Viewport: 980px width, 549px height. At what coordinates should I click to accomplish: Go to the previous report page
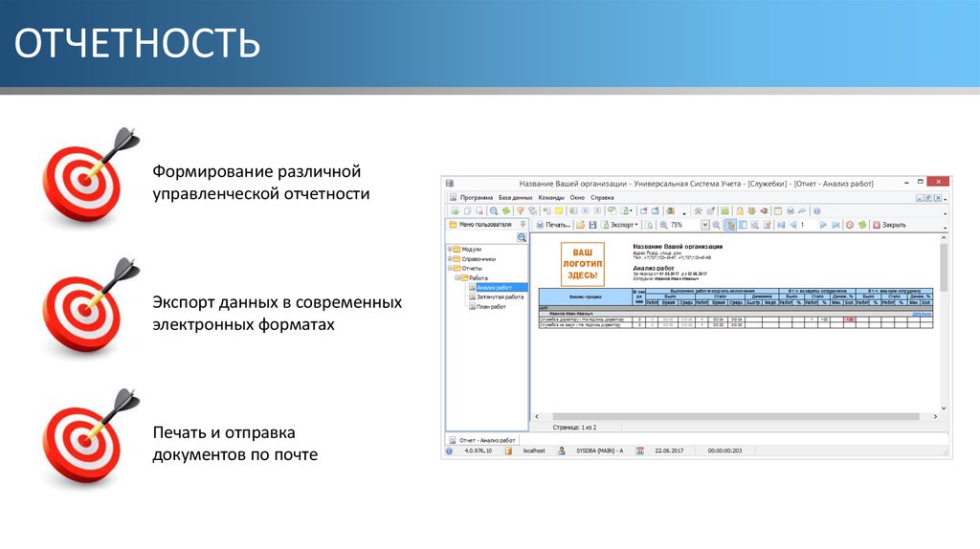[792, 225]
